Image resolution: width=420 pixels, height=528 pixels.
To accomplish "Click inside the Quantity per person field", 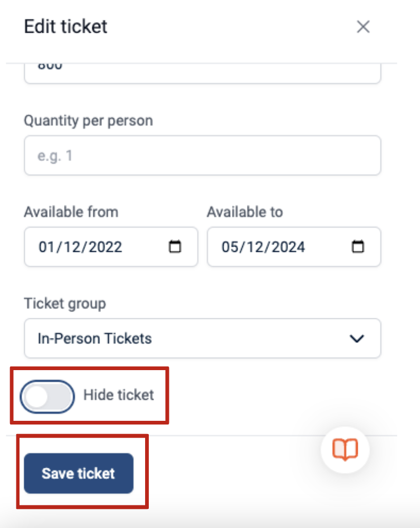I will [x=202, y=155].
